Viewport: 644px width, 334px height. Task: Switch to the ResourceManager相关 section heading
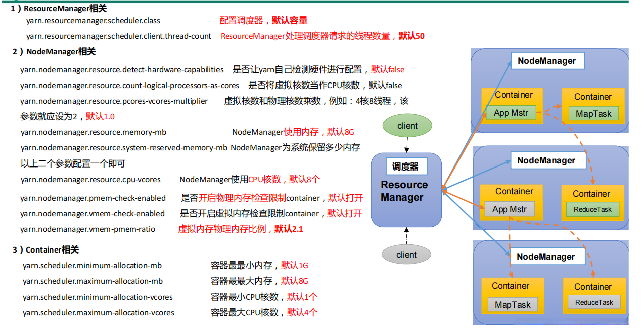click(58, 8)
